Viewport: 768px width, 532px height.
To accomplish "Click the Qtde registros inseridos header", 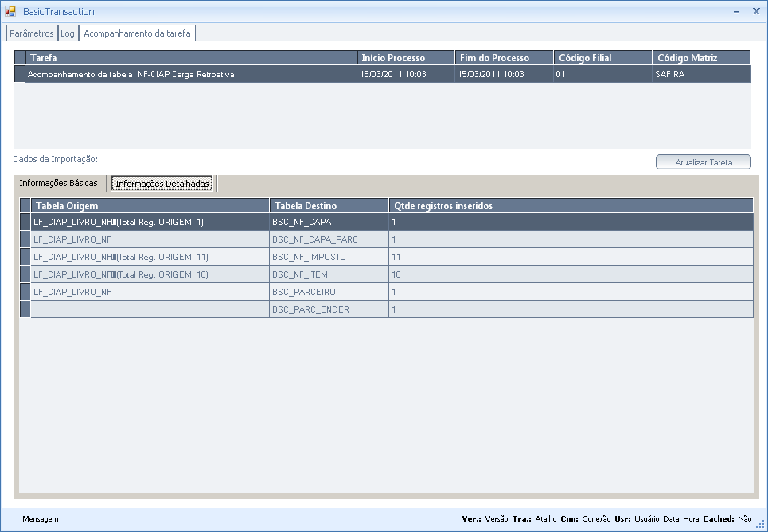I will pyautogui.click(x=570, y=206).
